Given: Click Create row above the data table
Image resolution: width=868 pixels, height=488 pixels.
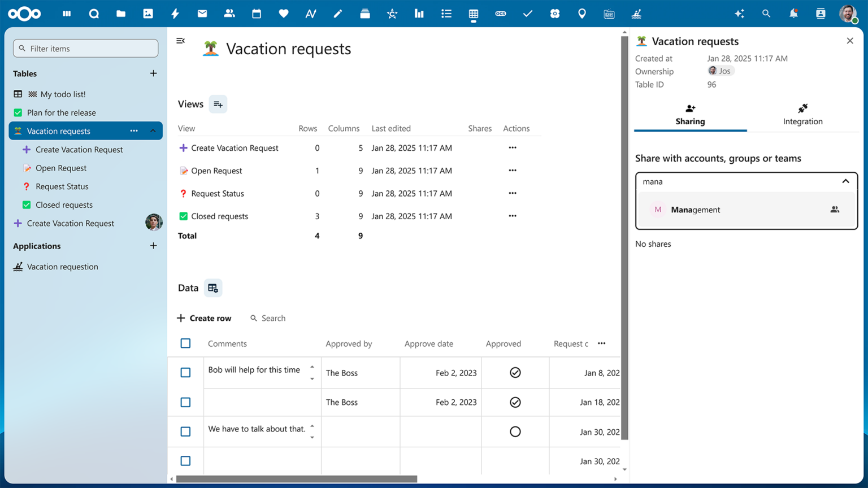Looking at the screenshot, I should (204, 318).
